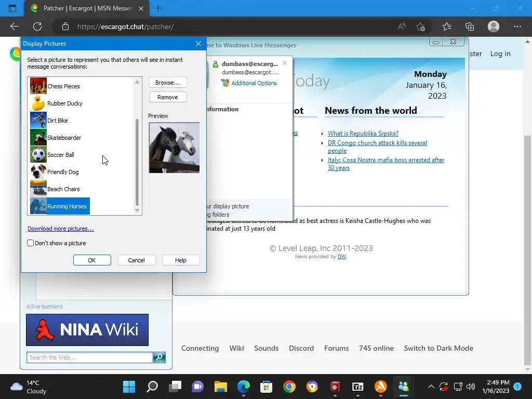Image resolution: width=532 pixels, height=399 pixels.
Task: Check Don't show a picture
Action: tap(31, 243)
